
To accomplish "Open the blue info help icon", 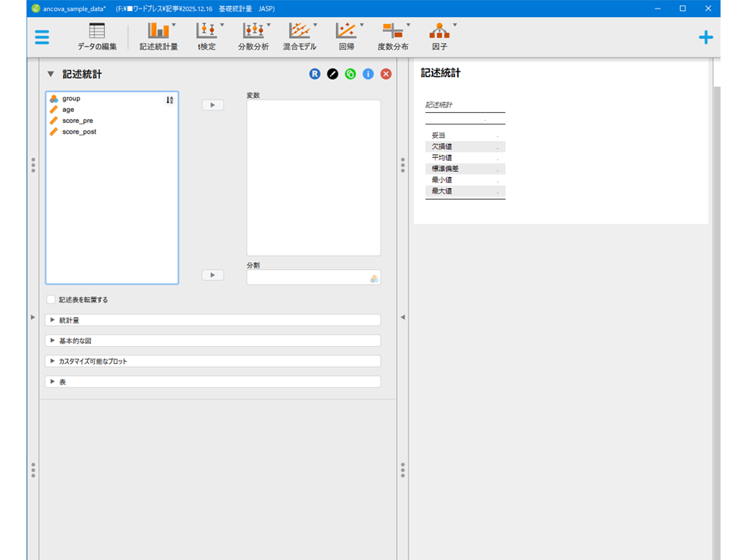I will point(368,74).
